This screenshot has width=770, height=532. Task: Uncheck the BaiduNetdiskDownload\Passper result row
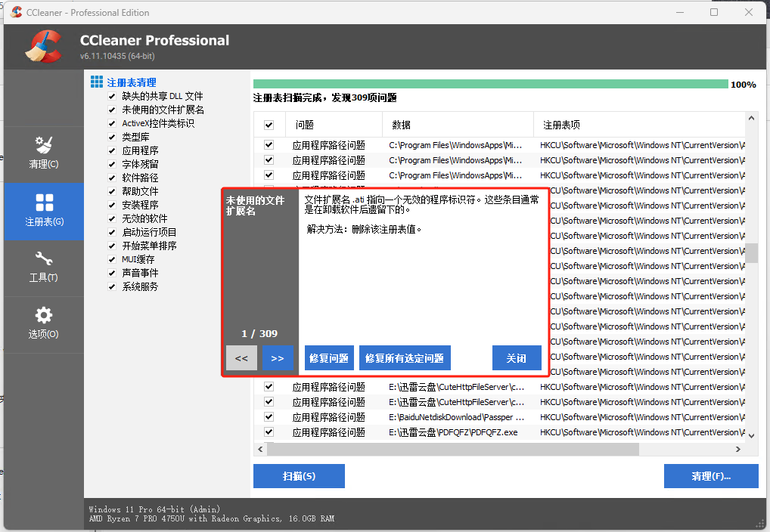click(269, 417)
